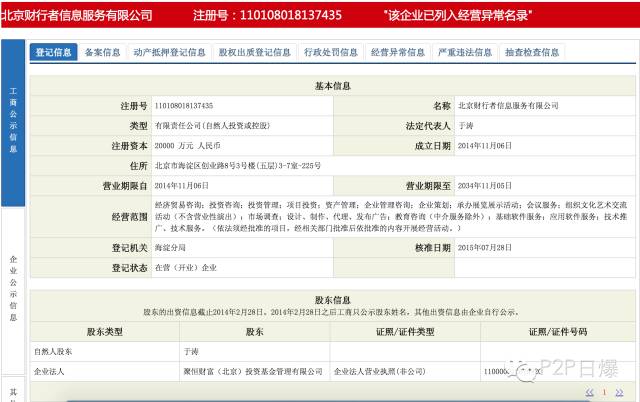This screenshot has width=640, height=402.
Task: Click header company name 北京财行者信息服务有限公司
Action: point(76,15)
